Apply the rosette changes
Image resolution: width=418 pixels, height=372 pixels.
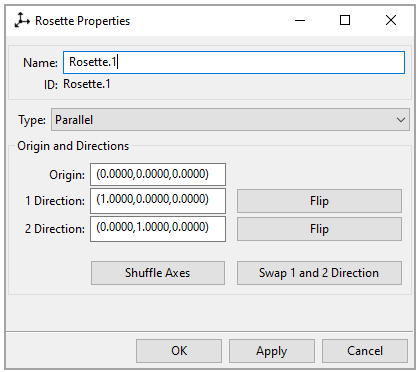tap(272, 351)
